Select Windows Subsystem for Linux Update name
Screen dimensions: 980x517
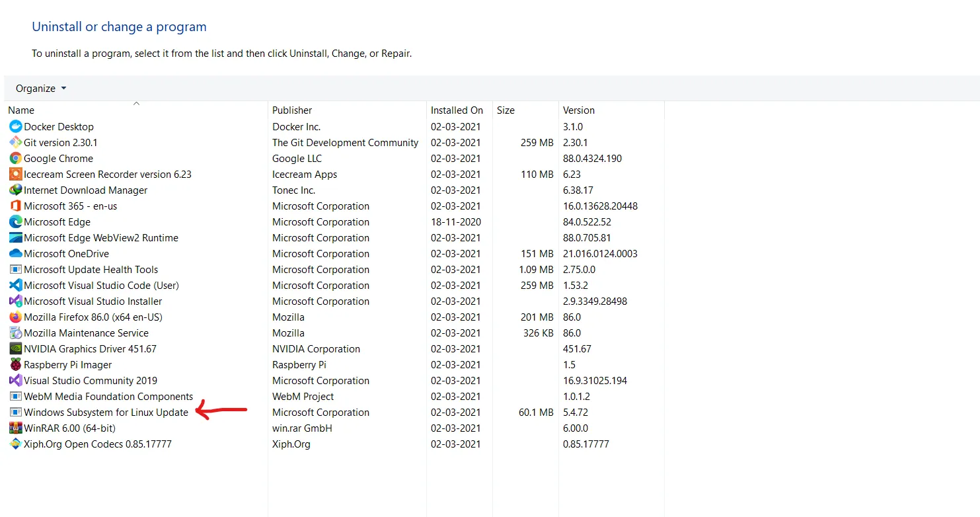click(x=106, y=412)
